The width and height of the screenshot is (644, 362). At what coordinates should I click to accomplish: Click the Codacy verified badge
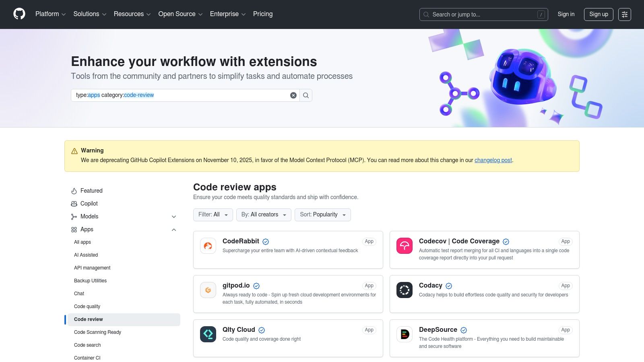tap(449, 286)
